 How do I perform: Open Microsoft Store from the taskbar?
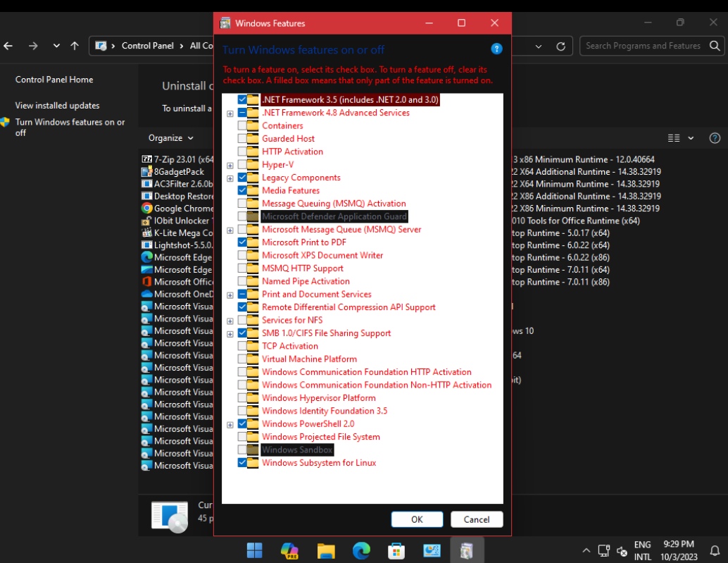point(396,550)
